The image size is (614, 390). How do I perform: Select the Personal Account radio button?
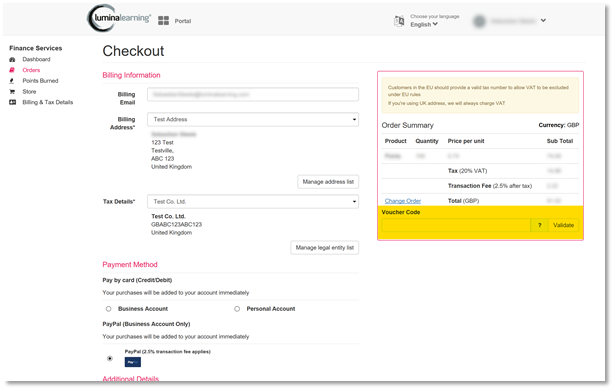237,309
